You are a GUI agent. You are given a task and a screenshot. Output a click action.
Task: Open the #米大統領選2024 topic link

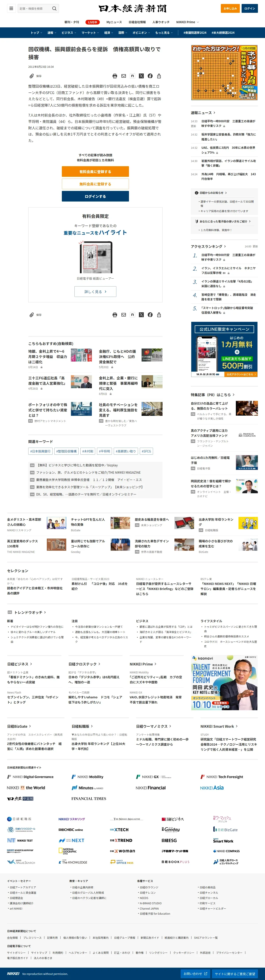[x=223, y=33]
